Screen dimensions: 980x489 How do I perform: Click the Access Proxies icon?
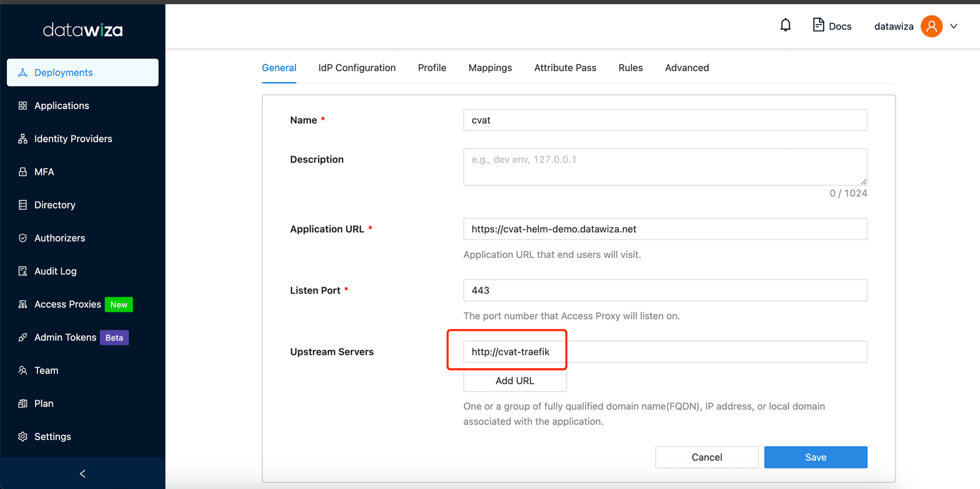[23, 304]
